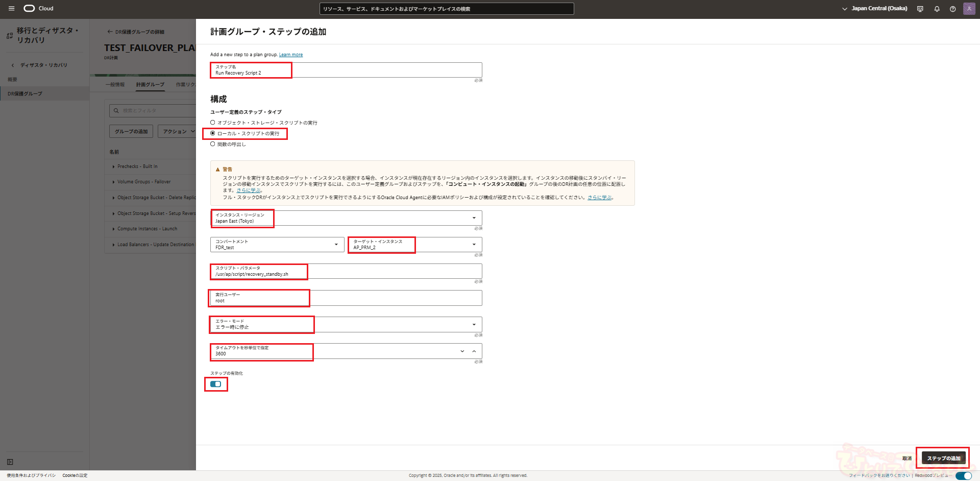
Task: Open the user profile avatar
Action: 969,9
